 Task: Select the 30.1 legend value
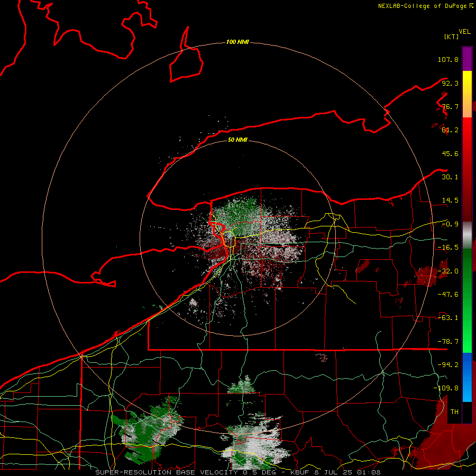pos(450,177)
